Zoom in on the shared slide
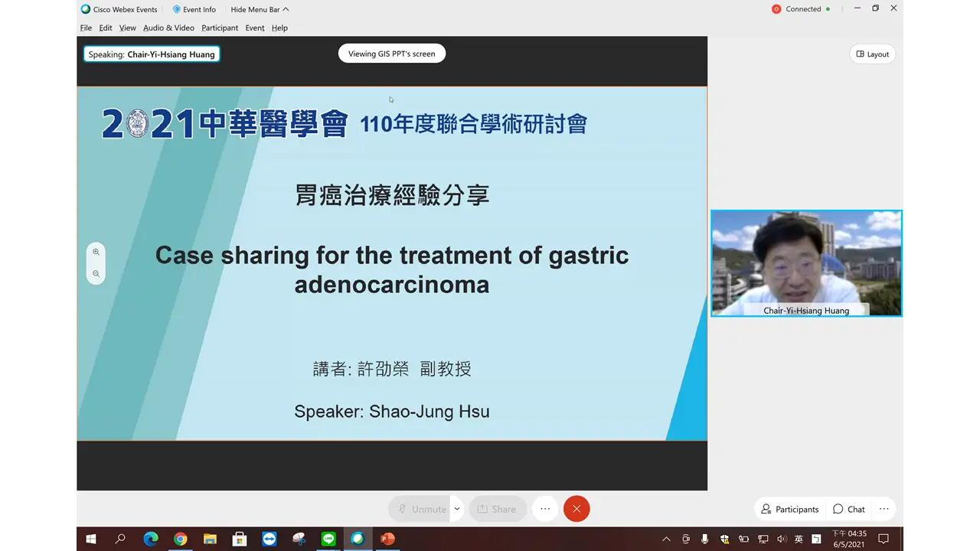The image size is (980, 551). (x=96, y=252)
